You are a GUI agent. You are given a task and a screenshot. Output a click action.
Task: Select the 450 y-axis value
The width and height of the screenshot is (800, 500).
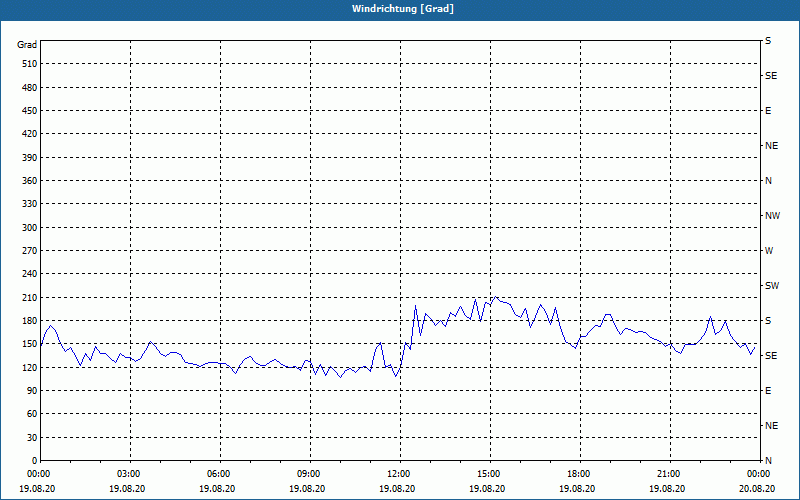coord(30,111)
